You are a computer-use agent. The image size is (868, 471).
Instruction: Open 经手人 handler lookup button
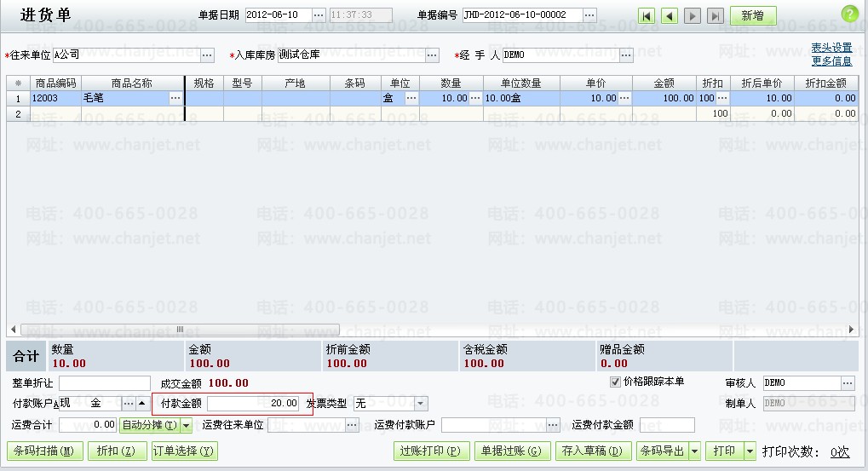tap(626, 55)
